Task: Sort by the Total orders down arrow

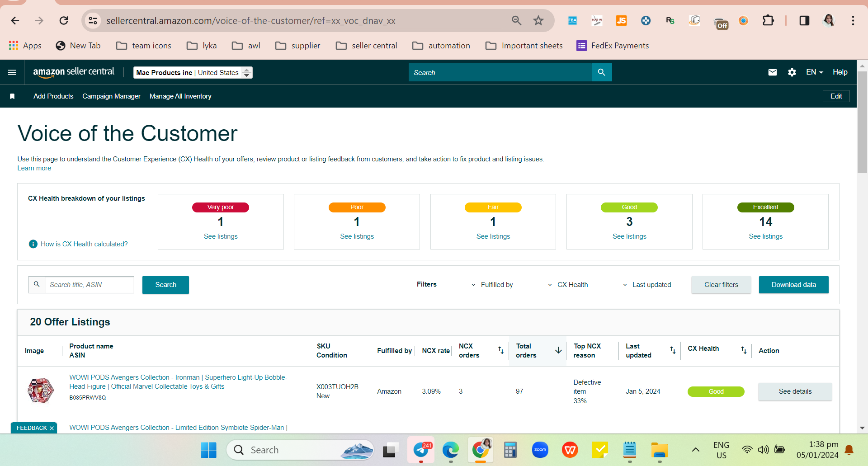Action: [x=558, y=350]
